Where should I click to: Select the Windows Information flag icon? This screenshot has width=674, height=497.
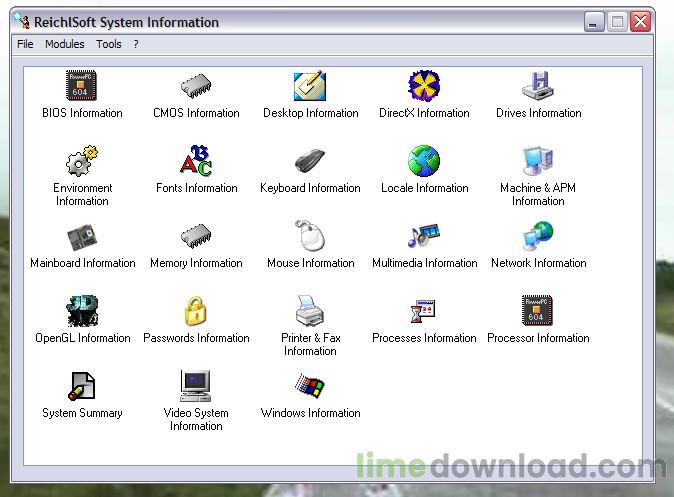(x=310, y=386)
